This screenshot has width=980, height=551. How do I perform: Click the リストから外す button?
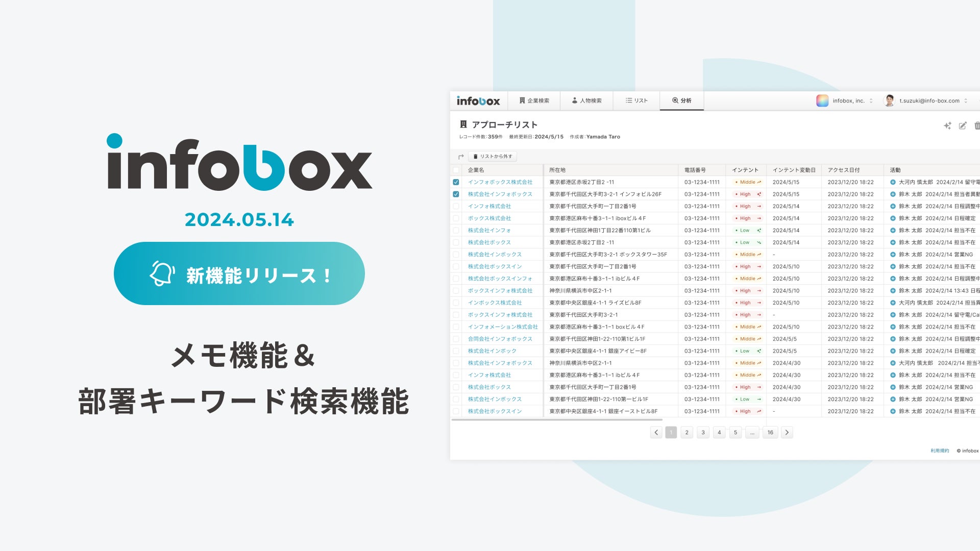(493, 157)
